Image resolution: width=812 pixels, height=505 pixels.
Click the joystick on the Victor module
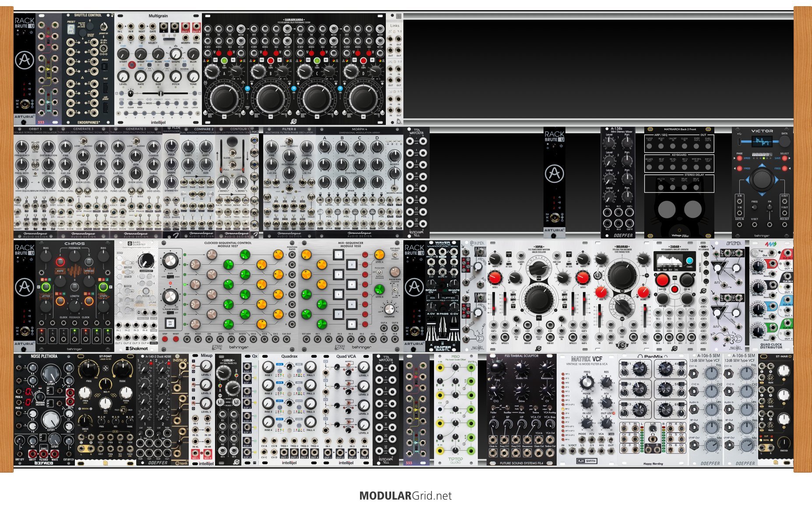point(762,179)
